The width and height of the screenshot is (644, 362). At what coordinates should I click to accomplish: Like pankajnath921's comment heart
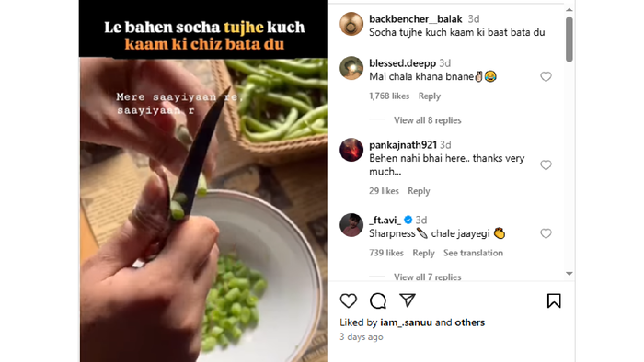pos(546,165)
